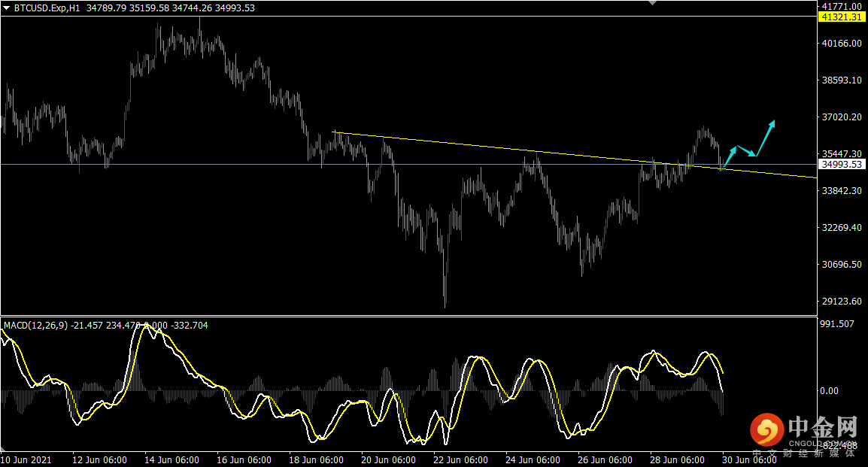Click the 14 Jun 06:00 time label
The height and width of the screenshot is (467, 868).
click(171, 460)
